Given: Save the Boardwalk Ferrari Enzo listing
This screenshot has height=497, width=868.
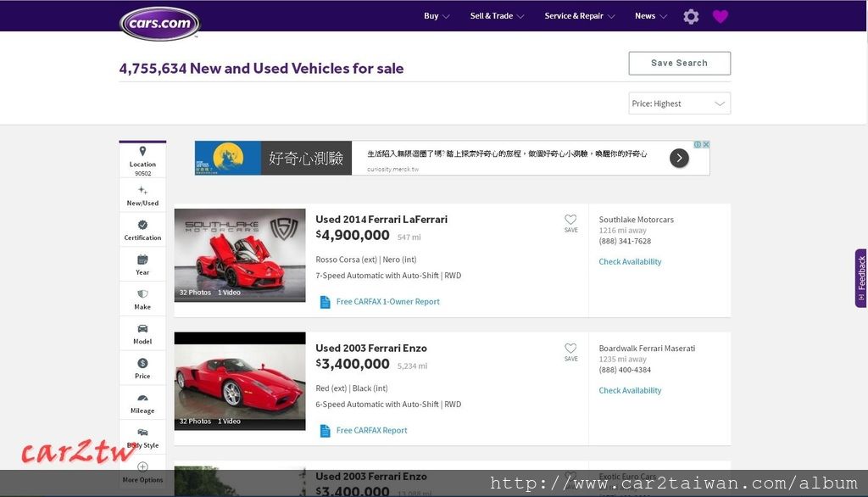Looking at the screenshot, I should [570, 352].
